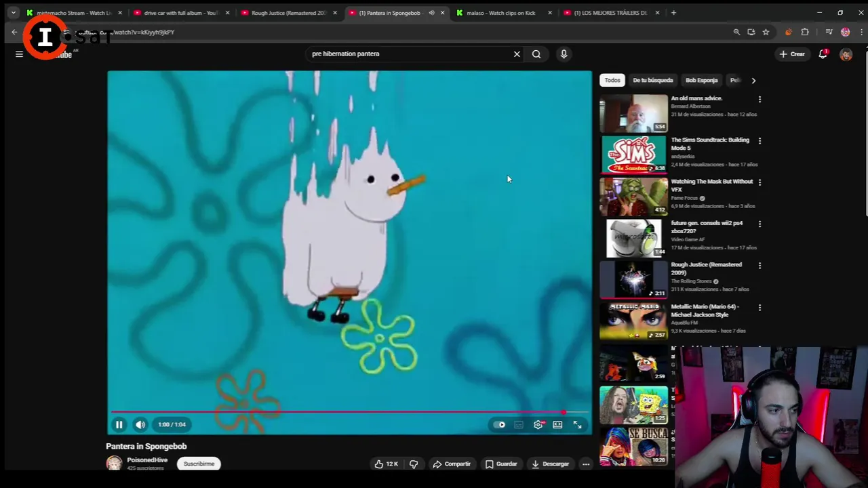Open the 'future gen. consels wii2 ps4' thumbnail

click(x=633, y=238)
